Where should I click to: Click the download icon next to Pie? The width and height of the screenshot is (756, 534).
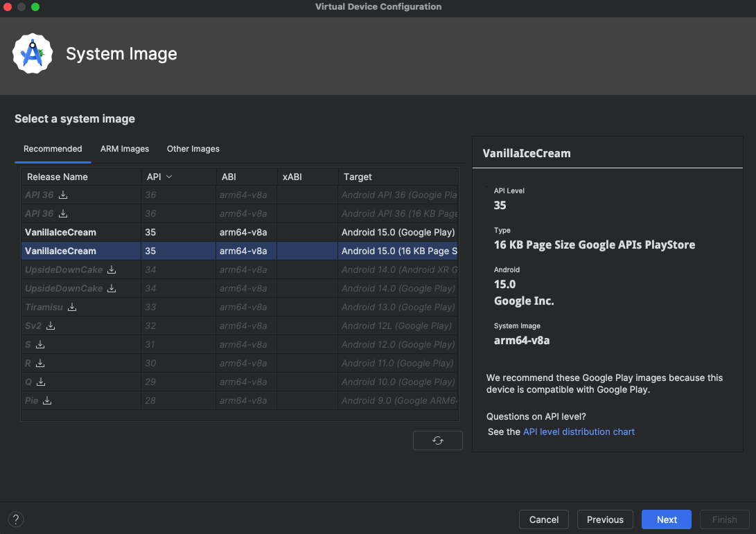pyautogui.click(x=47, y=400)
